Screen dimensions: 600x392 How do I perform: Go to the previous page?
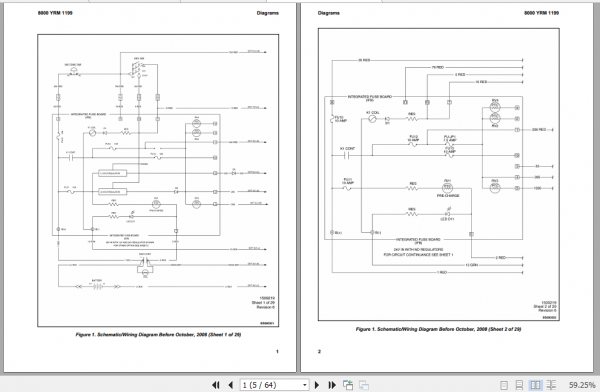(x=230, y=385)
